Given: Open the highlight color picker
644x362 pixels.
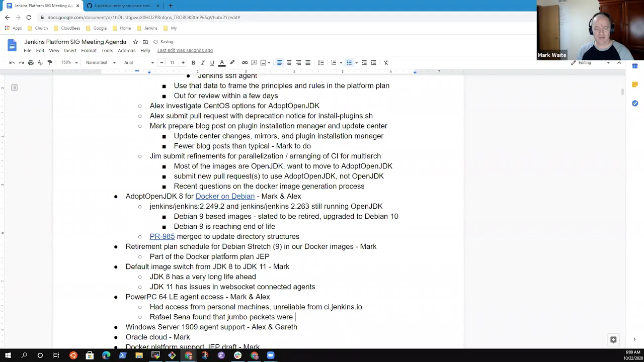Looking at the screenshot, I should [232, 63].
